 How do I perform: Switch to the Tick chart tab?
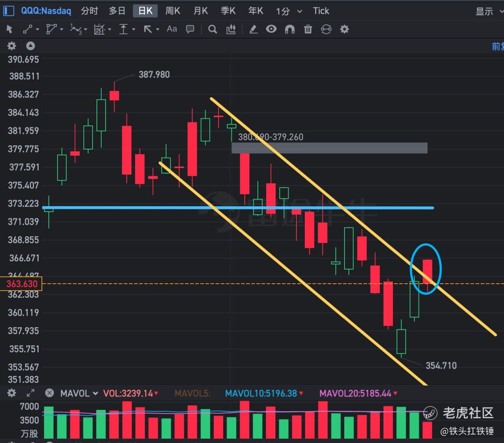pos(321,11)
